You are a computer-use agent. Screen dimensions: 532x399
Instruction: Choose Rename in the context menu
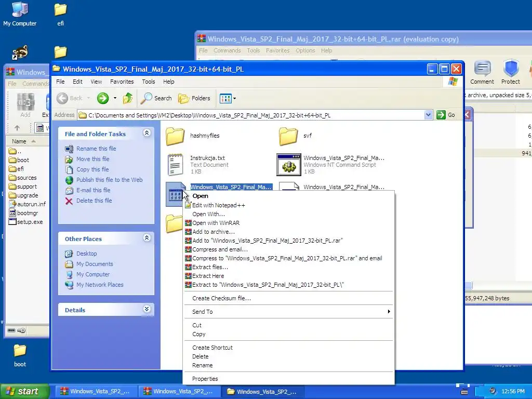pos(202,365)
